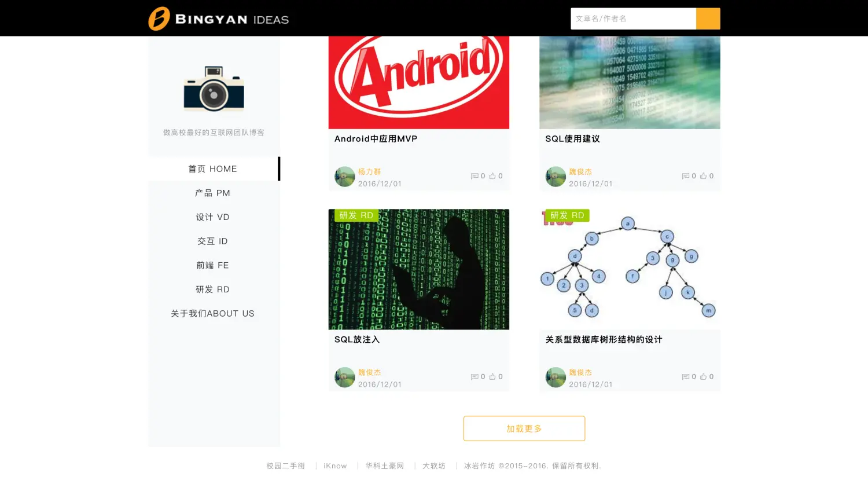Click comment icon on SQL放注入 card
This screenshot has width=868, height=484.
[475, 377]
